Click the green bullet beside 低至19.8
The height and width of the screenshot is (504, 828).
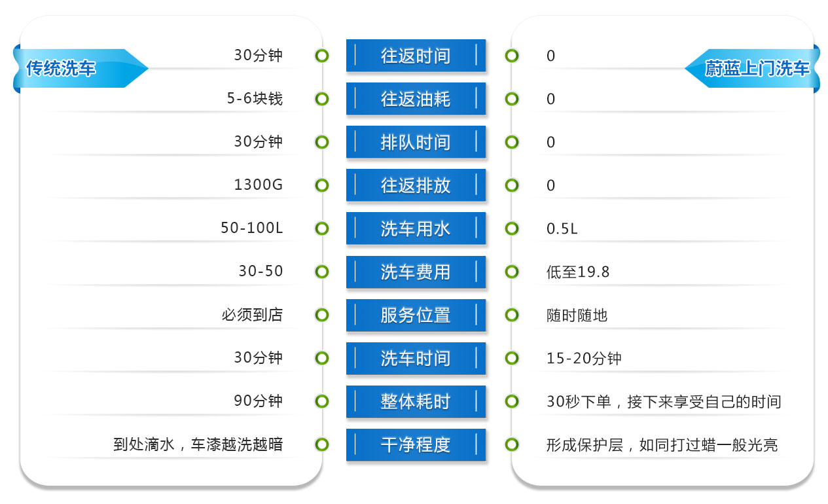pyautogui.click(x=512, y=272)
